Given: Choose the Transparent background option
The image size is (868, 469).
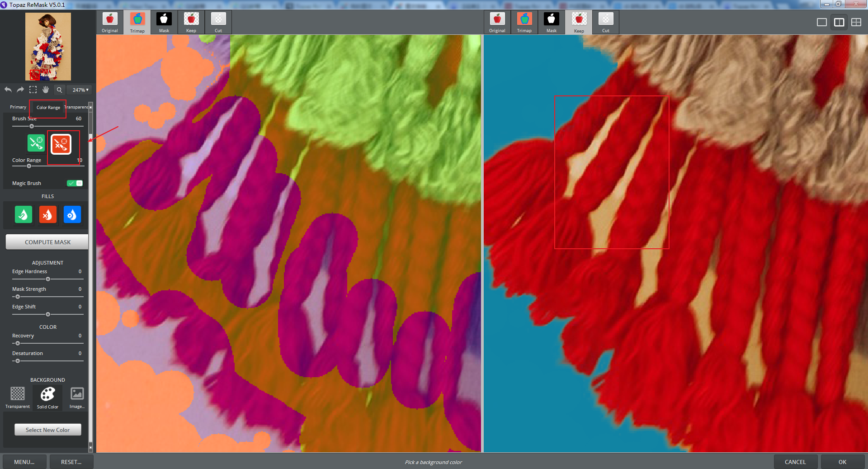Looking at the screenshot, I should click(18, 398).
